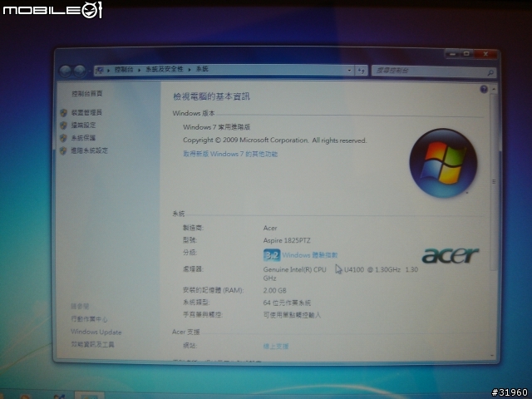
Task: Select the Windows 7 家用進階版 edition text
Action: point(216,127)
